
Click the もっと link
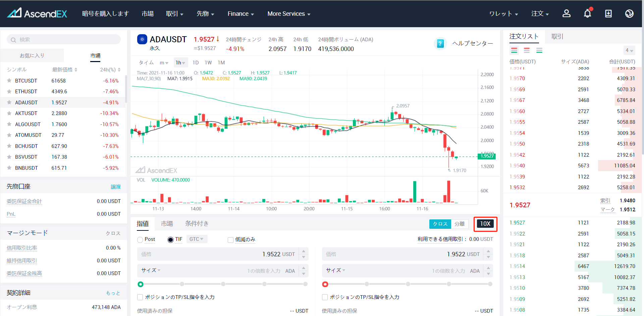click(113, 293)
